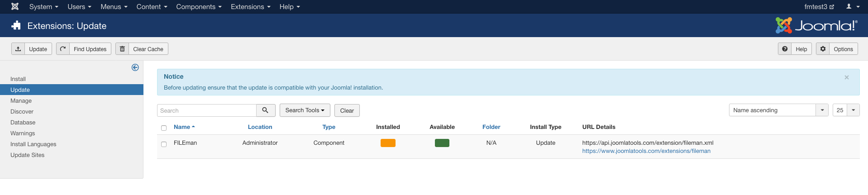Select Update Sites in the sidebar

click(28, 155)
